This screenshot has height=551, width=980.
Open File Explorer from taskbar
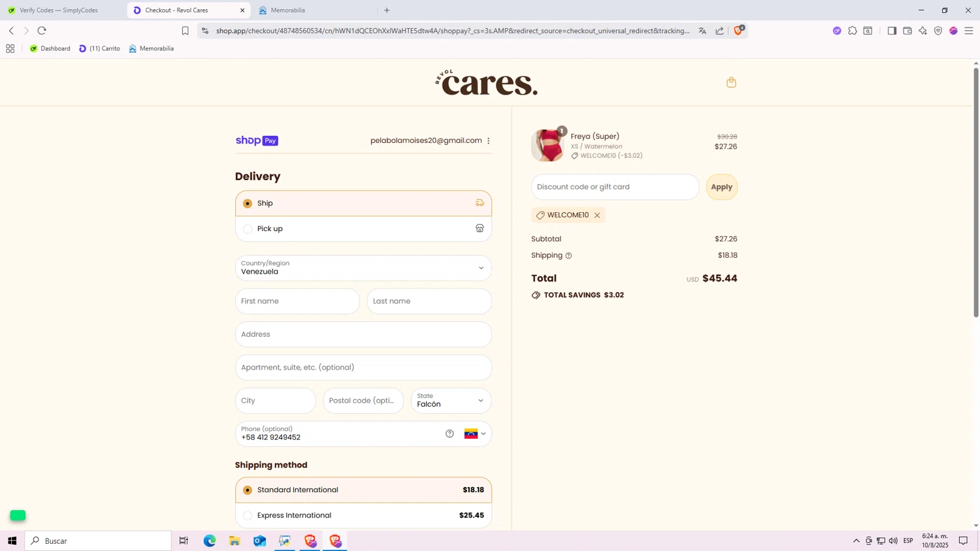235,541
